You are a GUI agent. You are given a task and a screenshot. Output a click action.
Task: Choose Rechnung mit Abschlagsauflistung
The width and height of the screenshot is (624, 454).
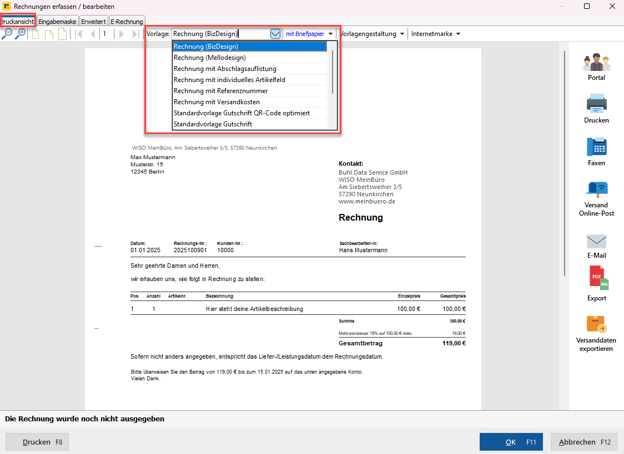(x=250, y=69)
